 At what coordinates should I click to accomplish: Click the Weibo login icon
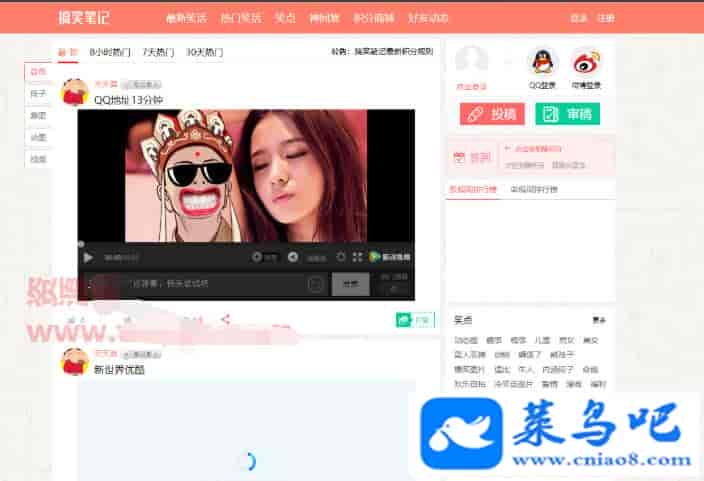[x=586, y=62]
